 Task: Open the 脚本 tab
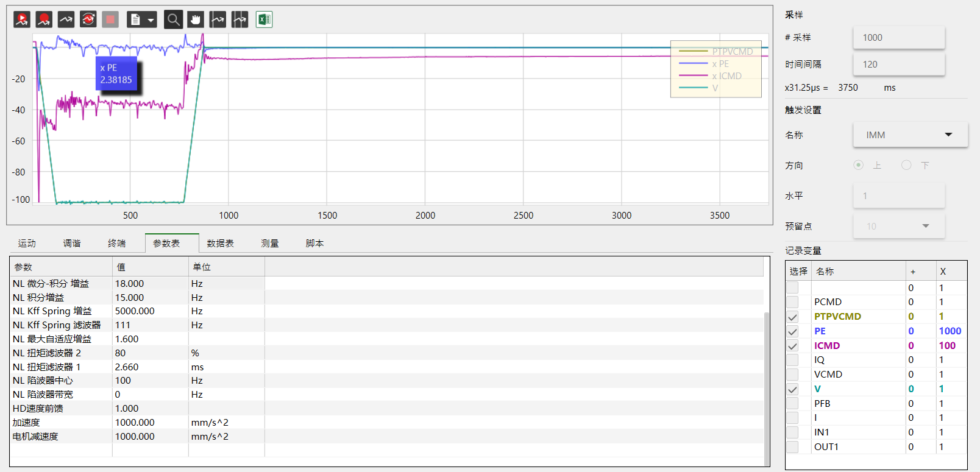[314, 243]
